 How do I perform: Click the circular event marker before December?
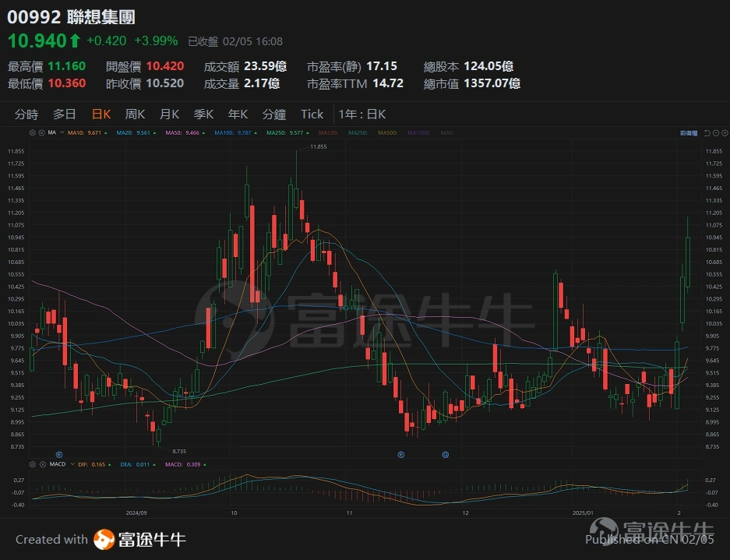445,454
